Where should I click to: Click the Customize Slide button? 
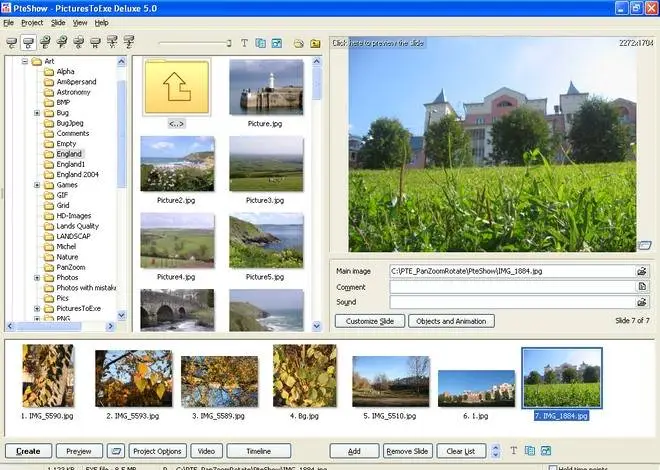tap(370, 321)
